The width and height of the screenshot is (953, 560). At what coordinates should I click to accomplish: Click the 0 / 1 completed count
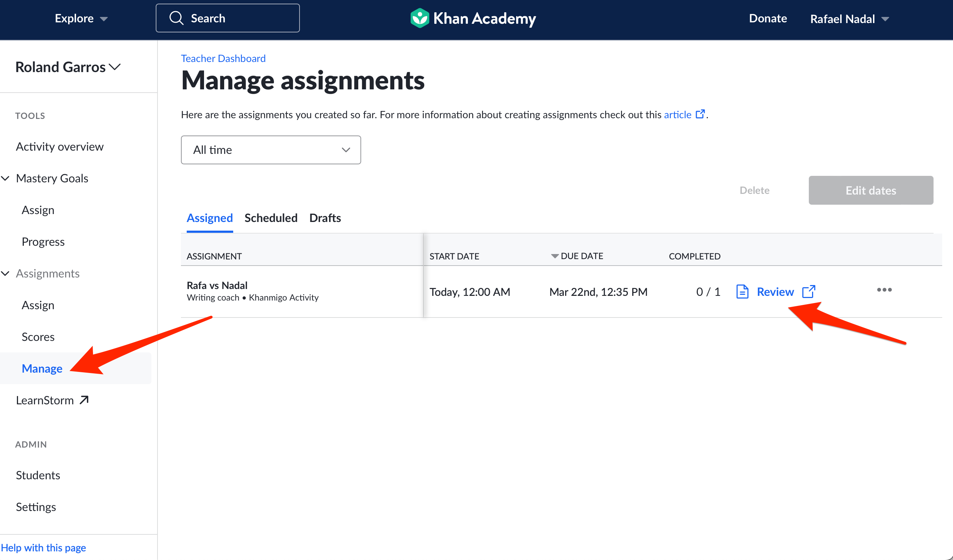(x=708, y=292)
